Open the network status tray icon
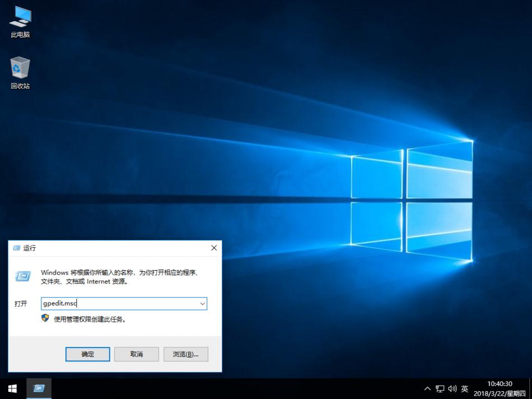The image size is (532, 399). (x=440, y=388)
